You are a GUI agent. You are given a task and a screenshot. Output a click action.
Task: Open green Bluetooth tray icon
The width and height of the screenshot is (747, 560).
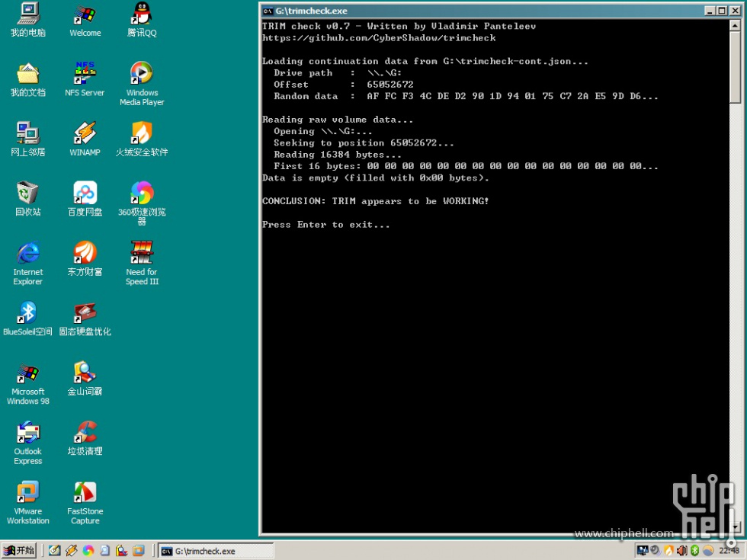click(694, 551)
